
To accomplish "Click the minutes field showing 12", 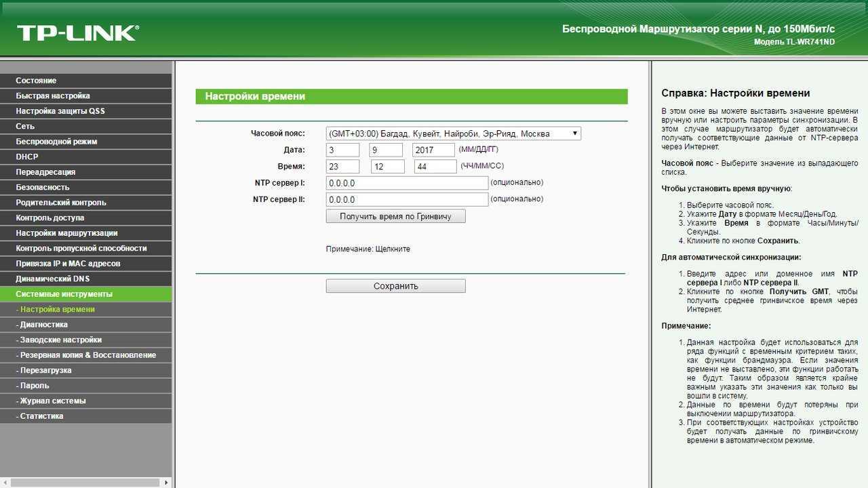I will [387, 166].
